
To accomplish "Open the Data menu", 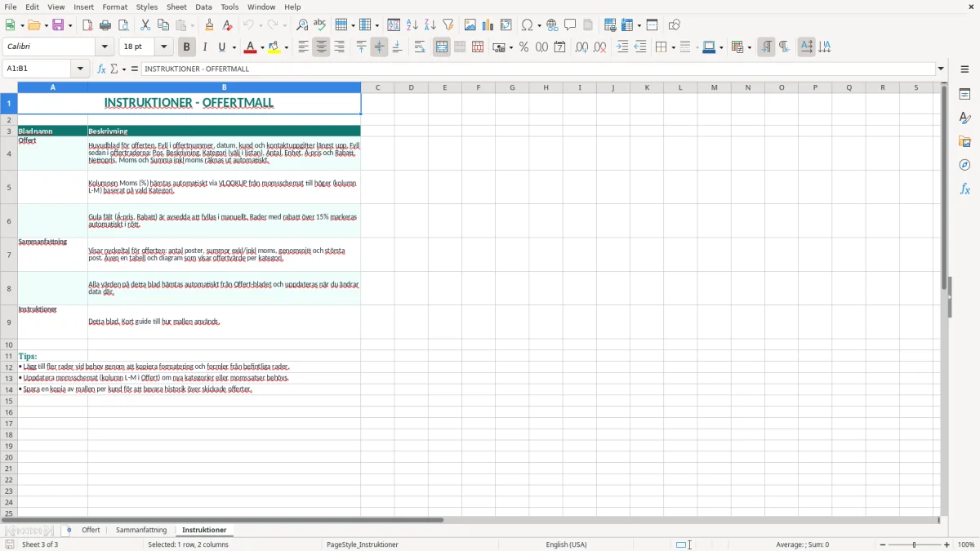I will (x=203, y=7).
